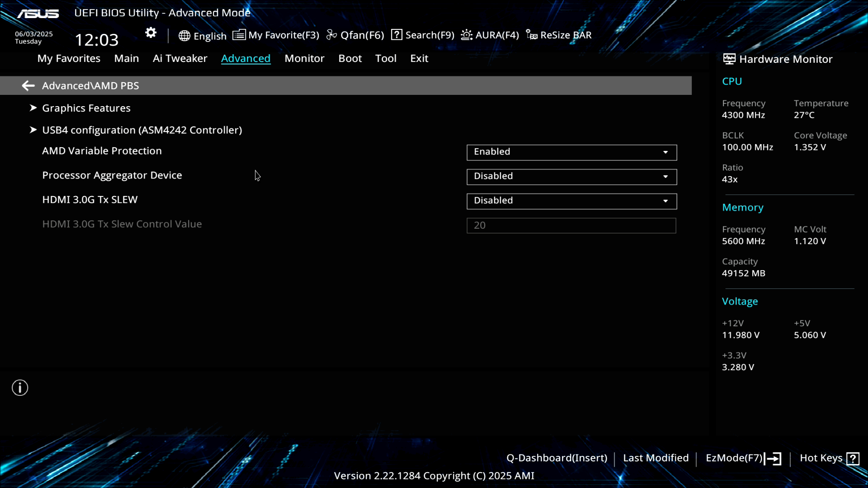This screenshot has height=488, width=868.
Task: Click Last Modified button
Action: 656,458
